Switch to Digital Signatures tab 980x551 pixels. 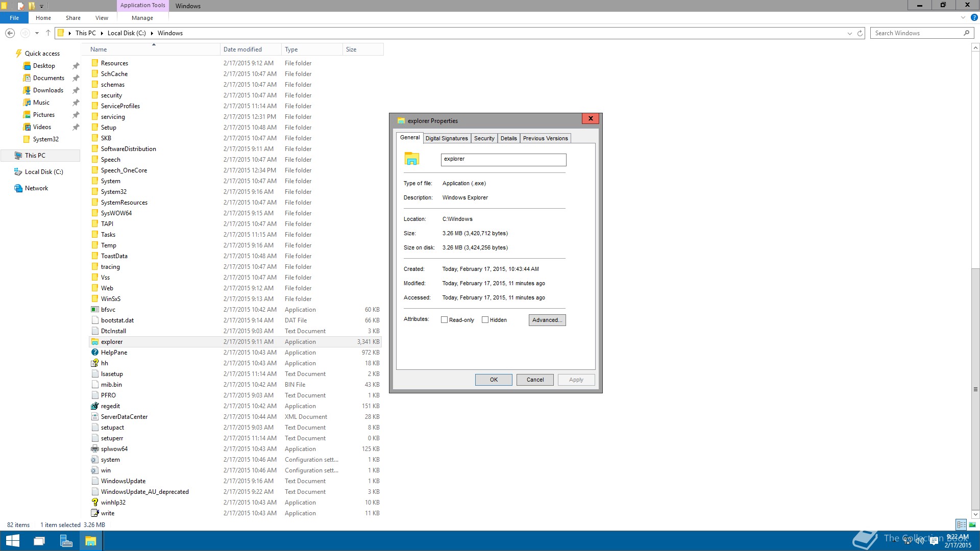pyautogui.click(x=447, y=138)
